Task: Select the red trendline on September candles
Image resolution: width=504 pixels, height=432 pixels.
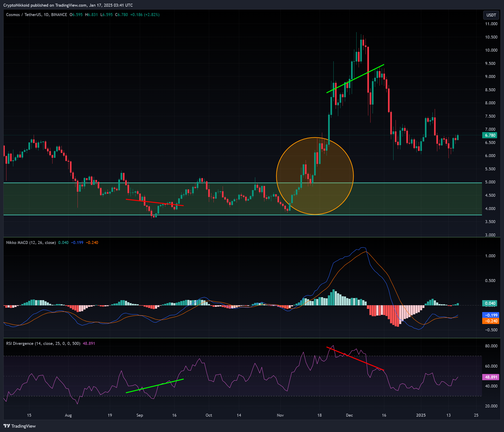Action: click(155, 203)
